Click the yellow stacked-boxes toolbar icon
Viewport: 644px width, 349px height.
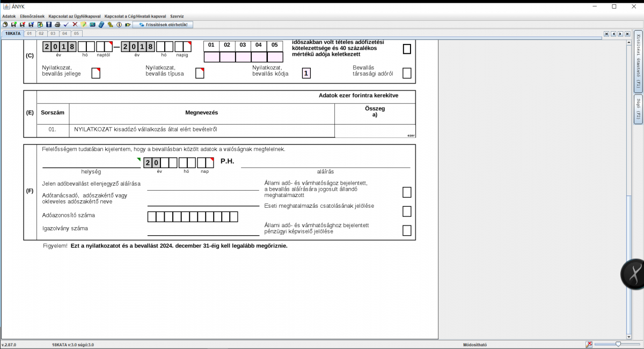click(x=110, y=25)
